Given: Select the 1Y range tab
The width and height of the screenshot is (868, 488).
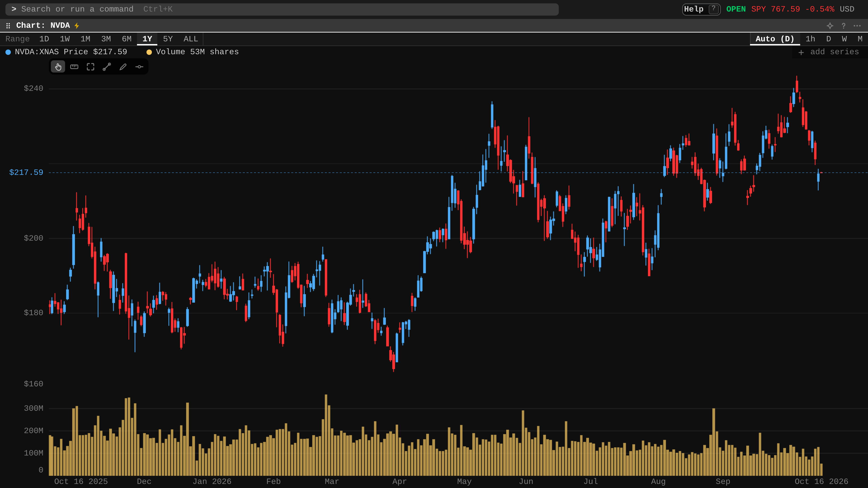Looking at the screenshot, I should point(147,39).
